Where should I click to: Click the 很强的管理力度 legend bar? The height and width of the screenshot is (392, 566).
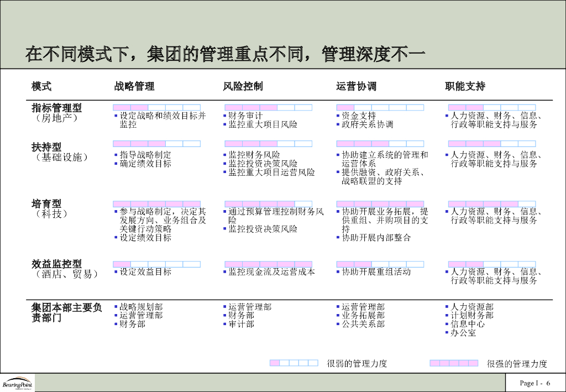coord(454,363)
